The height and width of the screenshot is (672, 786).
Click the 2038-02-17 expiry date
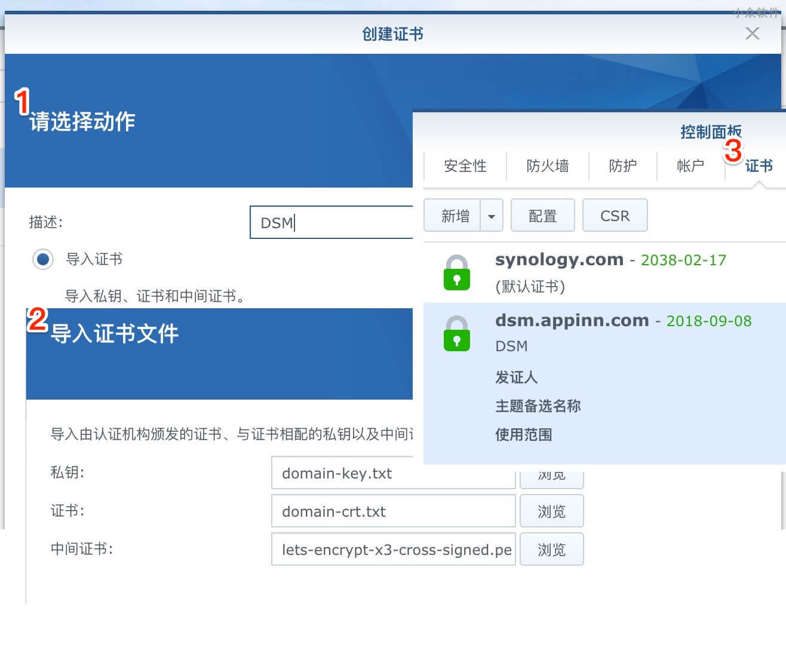tap(683, 260)
